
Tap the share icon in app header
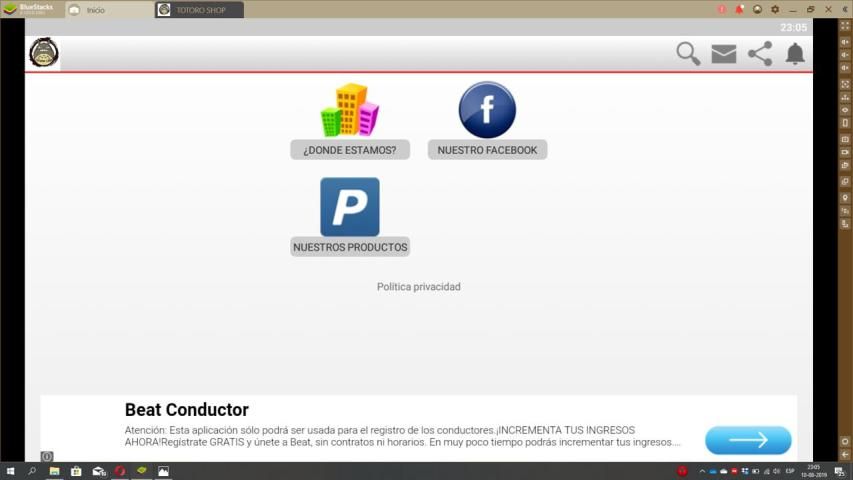(760, 54)
